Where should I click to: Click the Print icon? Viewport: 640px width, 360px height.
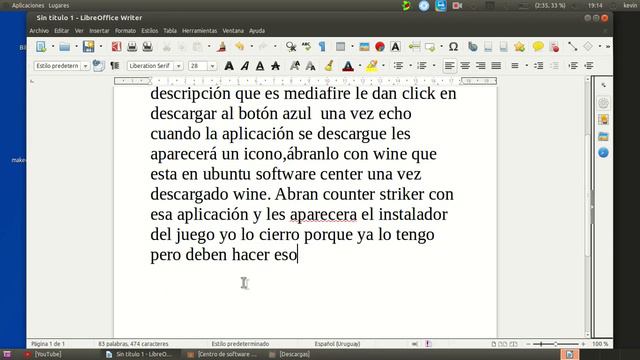(x=132, y=47)
